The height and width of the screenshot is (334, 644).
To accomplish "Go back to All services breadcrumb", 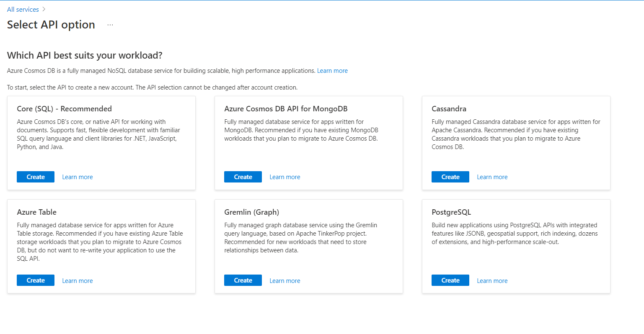I will 23,9.
